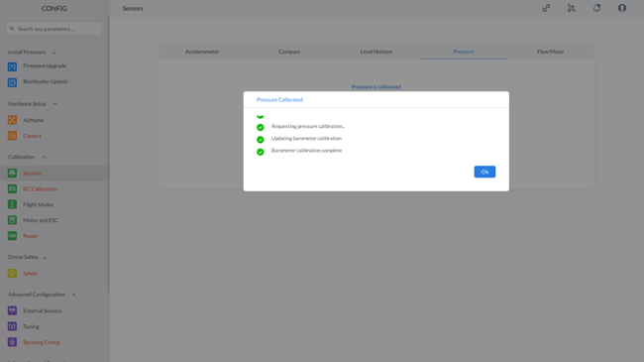Open RC Calibration page

[x=41, y=188]
